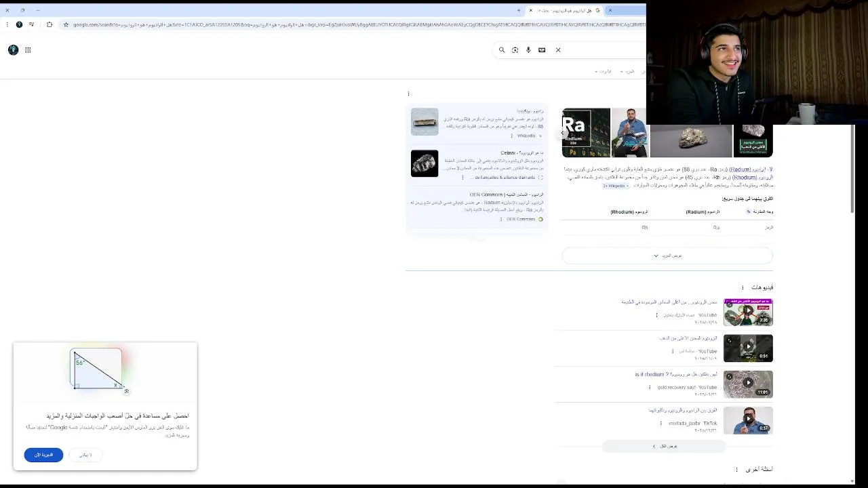Click the Rhodium column header in comparison table
The width and height of the screenshot is (868, 488).
tap(629, 211)
